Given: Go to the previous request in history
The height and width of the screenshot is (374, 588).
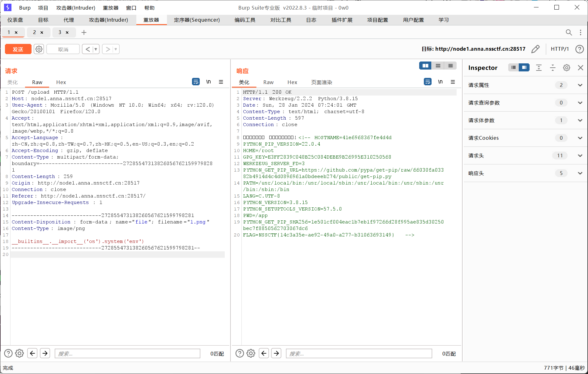Looking at the screenshot, I should (88, 49).
